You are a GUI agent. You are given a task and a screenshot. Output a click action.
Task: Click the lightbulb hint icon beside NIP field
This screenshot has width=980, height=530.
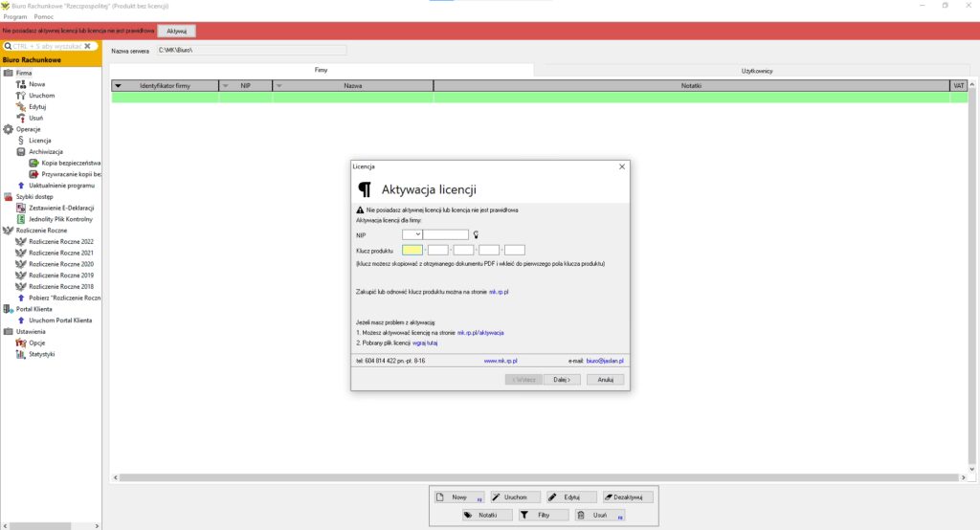tap(476, 234)
